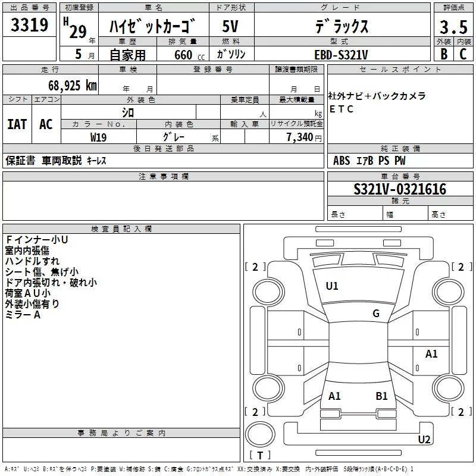Select キーレス in later-shipped parts
The width and height of the screenshot is (476, 476).
click(96, 161)
